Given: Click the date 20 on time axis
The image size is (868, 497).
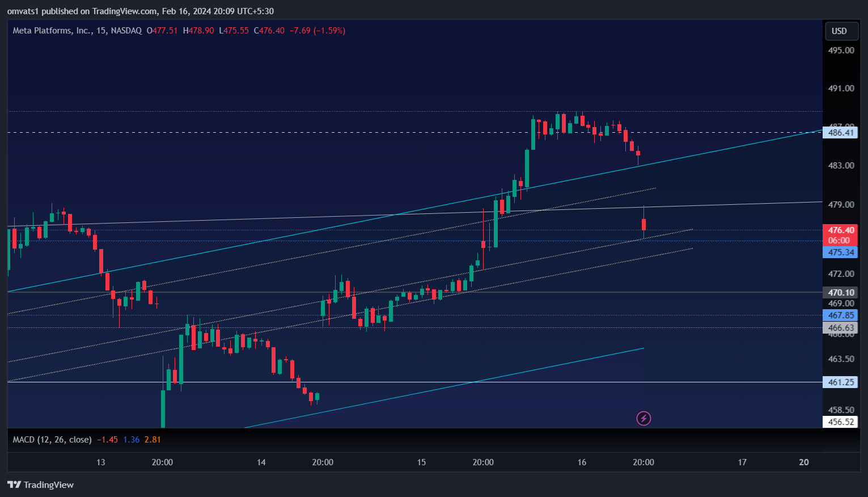Looking at the screenshot, I should point(804,462).
